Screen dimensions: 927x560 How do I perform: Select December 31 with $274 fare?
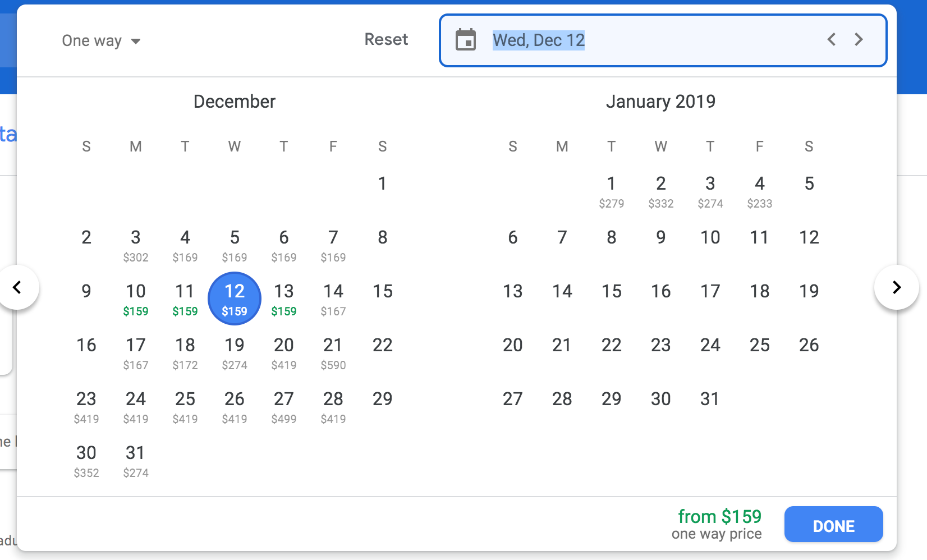(136, 460)
